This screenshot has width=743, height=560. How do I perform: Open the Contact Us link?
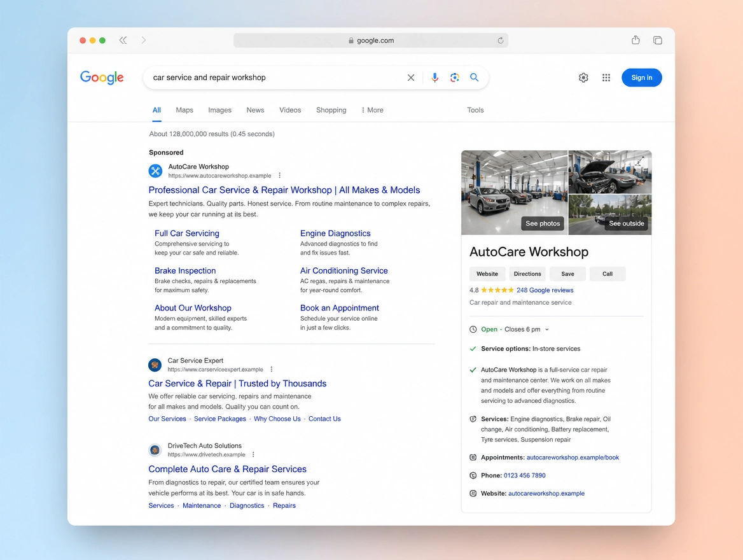click(324, 419)
